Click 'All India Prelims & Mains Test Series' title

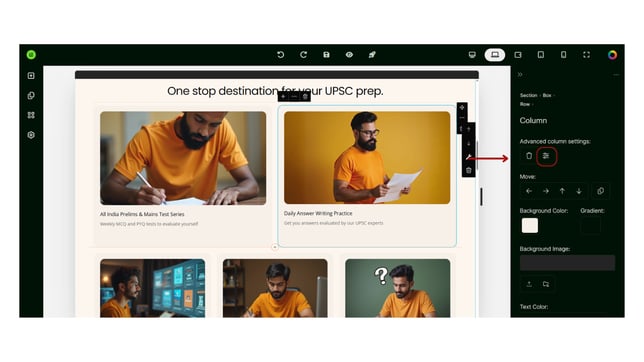(x=142, y=214)
